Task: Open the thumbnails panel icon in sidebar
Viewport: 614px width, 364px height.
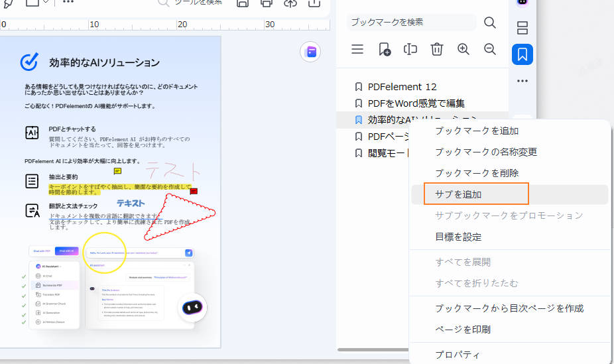Action: coord(522,28)
